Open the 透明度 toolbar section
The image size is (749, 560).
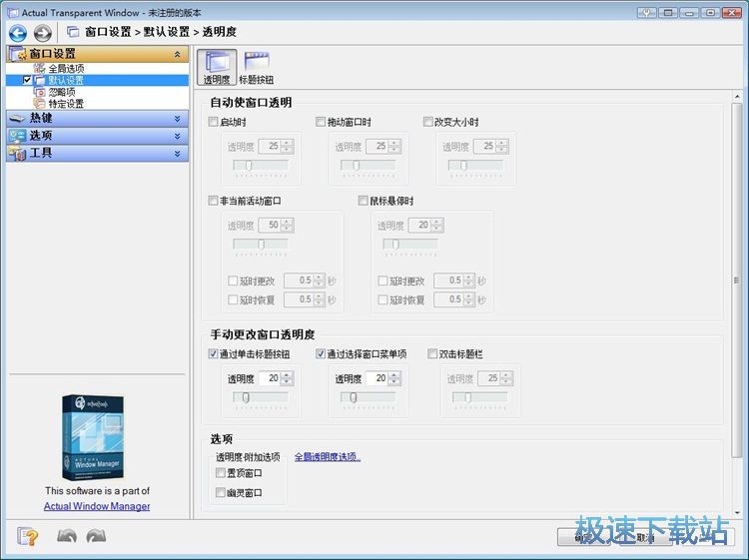(217, 68)
